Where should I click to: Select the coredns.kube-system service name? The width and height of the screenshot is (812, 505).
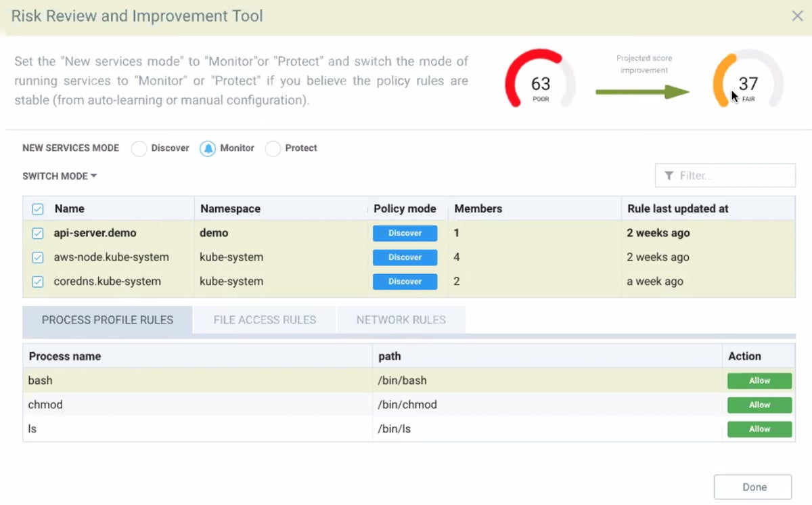click(x=108, y=282)
